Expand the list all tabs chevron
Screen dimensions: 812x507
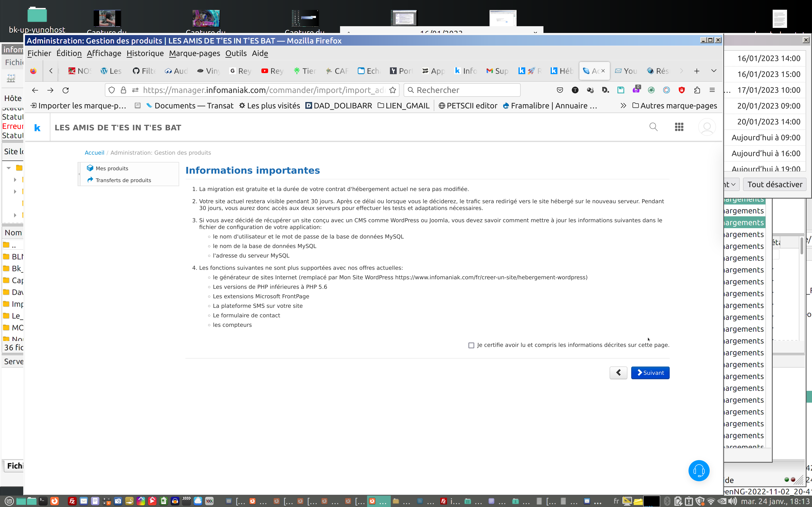click(714, 71)
